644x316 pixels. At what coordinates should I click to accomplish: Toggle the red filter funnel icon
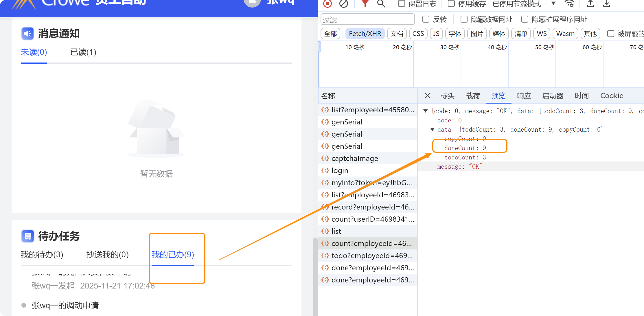(x=365, y=3)
